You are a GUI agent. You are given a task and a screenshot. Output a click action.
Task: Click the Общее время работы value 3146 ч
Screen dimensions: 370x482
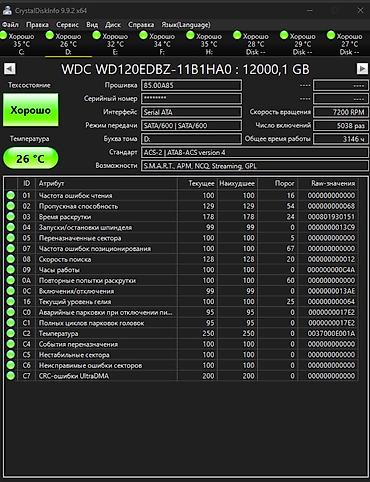click(341, 139)
